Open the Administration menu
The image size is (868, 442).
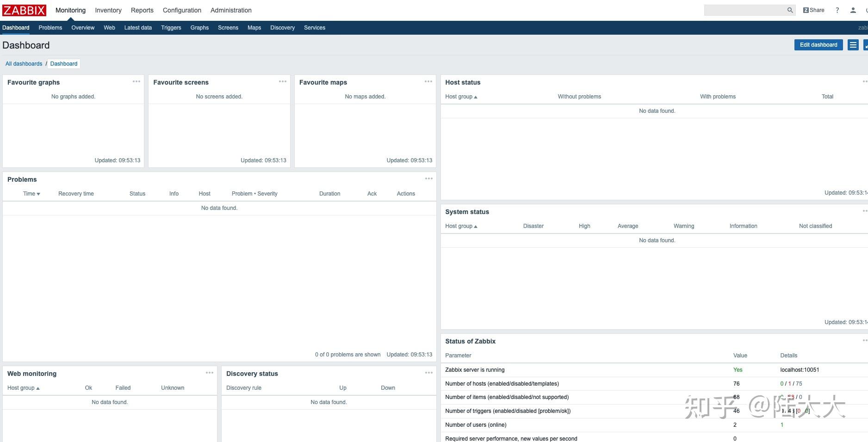point(231,10)
